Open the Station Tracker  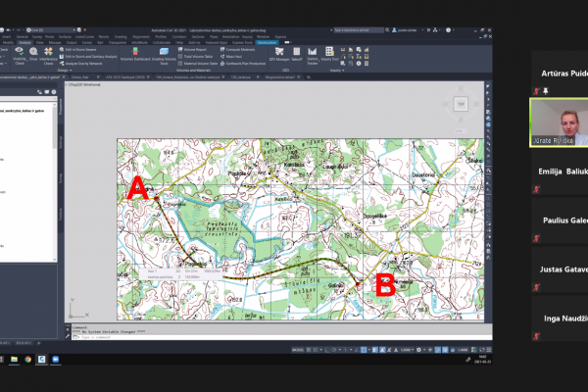tap(312, 56)
